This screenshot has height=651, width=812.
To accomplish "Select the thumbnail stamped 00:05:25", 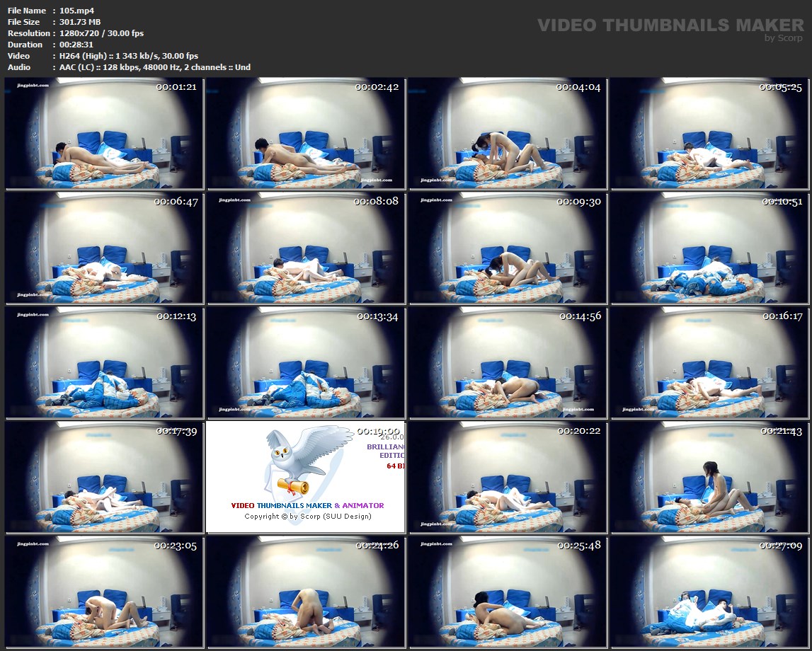I will [709, 134].
